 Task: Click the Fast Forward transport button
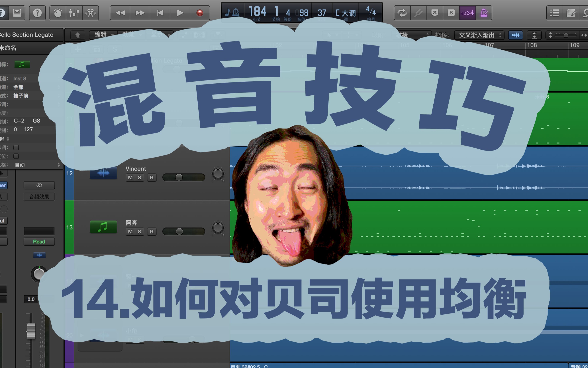[140, 13]
